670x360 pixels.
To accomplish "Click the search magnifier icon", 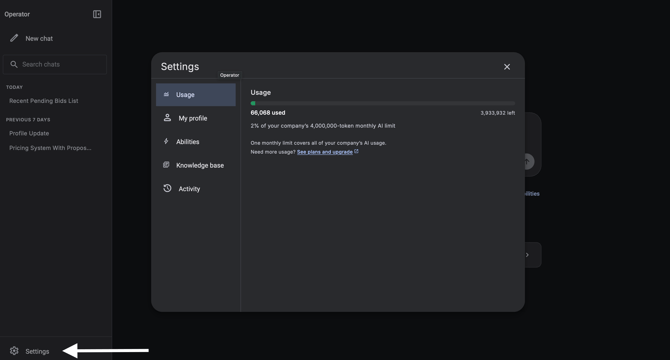I will 14,64.
